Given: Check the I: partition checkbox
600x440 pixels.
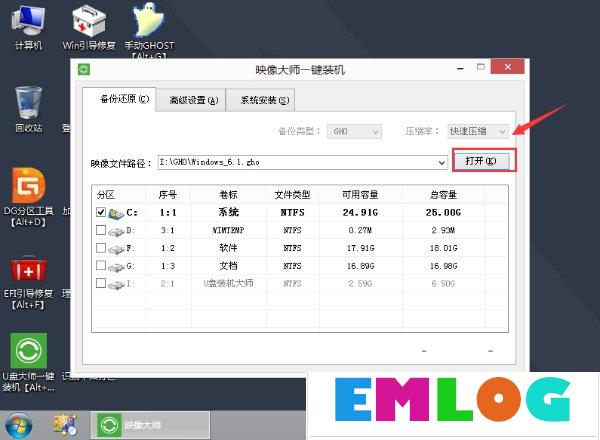Looking at the screenshot, I should click(x=101, y=283).
